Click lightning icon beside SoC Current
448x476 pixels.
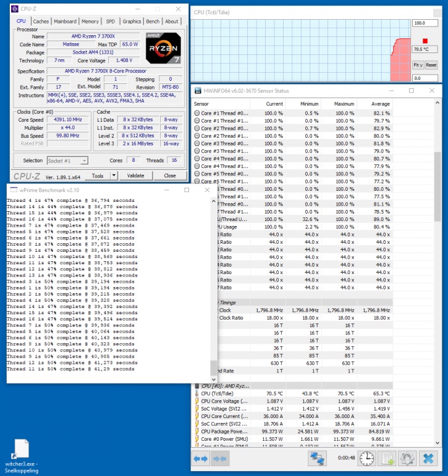pyautogui.click(x=197, y=424)
